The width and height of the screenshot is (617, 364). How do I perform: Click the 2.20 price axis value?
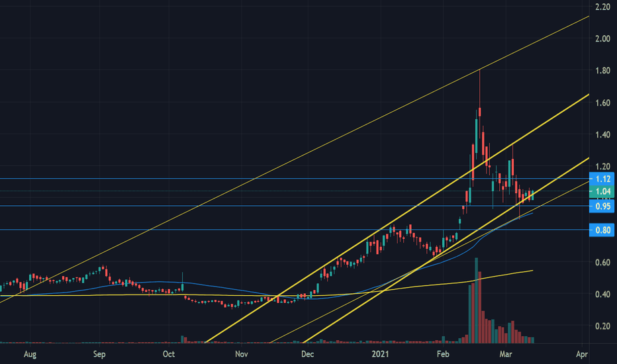[603, 7]
